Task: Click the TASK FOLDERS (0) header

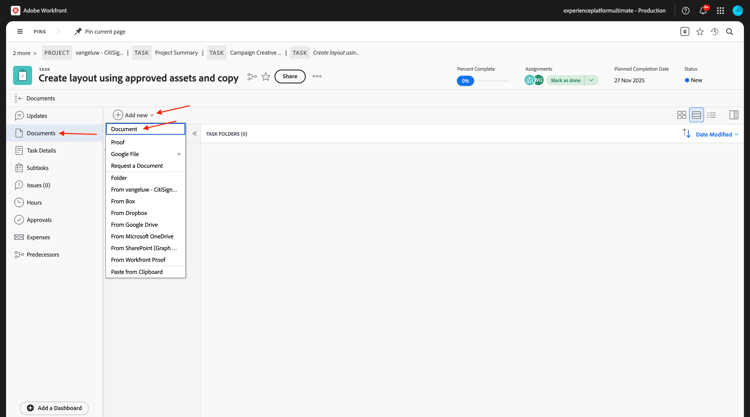Action: [227, 134]
